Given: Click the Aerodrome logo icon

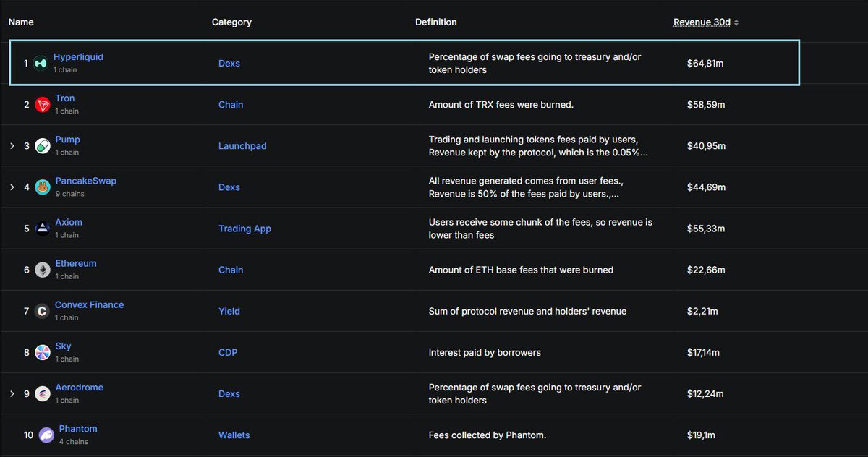Looking at the screenshot, I should [42, 393].
